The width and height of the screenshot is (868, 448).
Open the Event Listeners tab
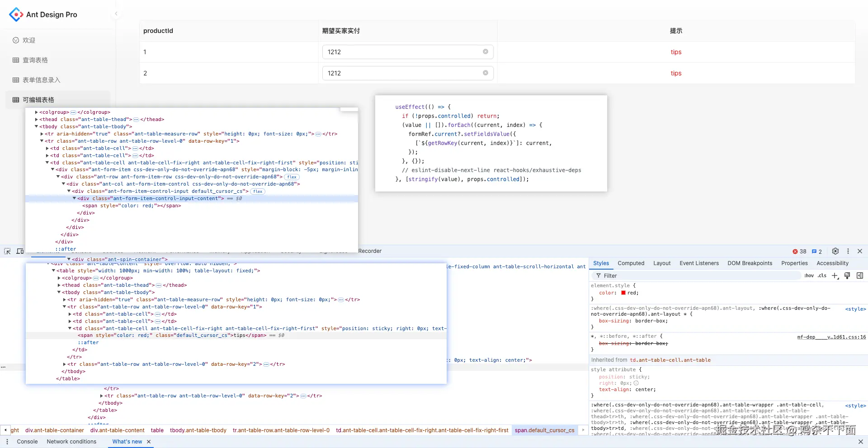click(699, 263)
